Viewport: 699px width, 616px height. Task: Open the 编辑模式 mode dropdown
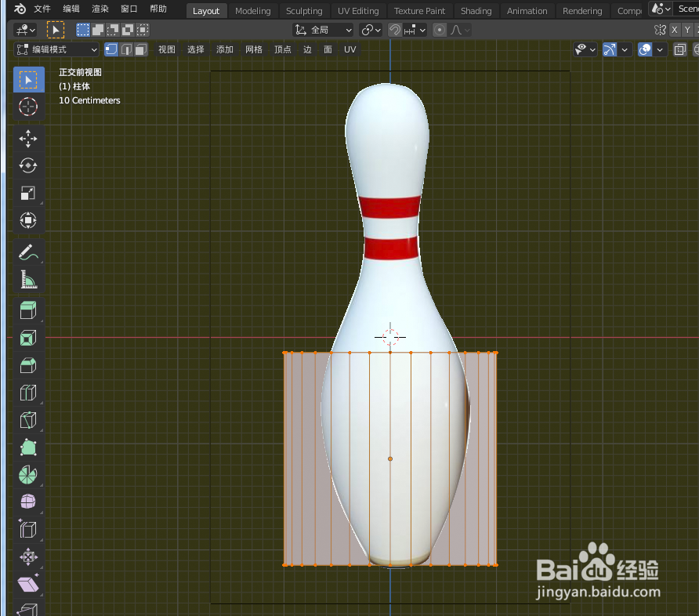pyautogui.click(x=55, y=49)
